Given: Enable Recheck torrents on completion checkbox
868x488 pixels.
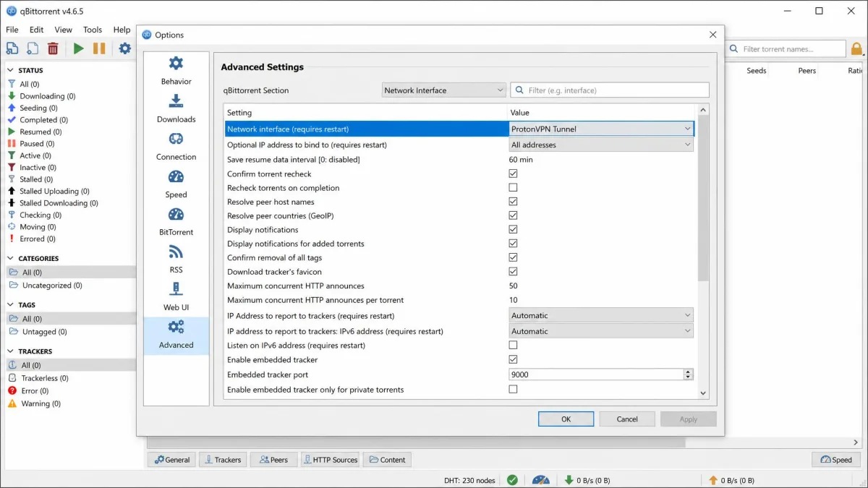Looking at the screenshot, I should pos(513,187).
